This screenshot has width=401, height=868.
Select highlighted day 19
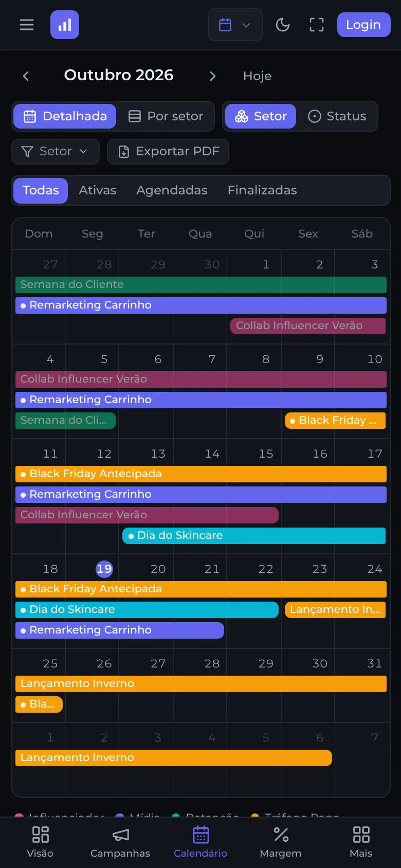coord(104,569)
